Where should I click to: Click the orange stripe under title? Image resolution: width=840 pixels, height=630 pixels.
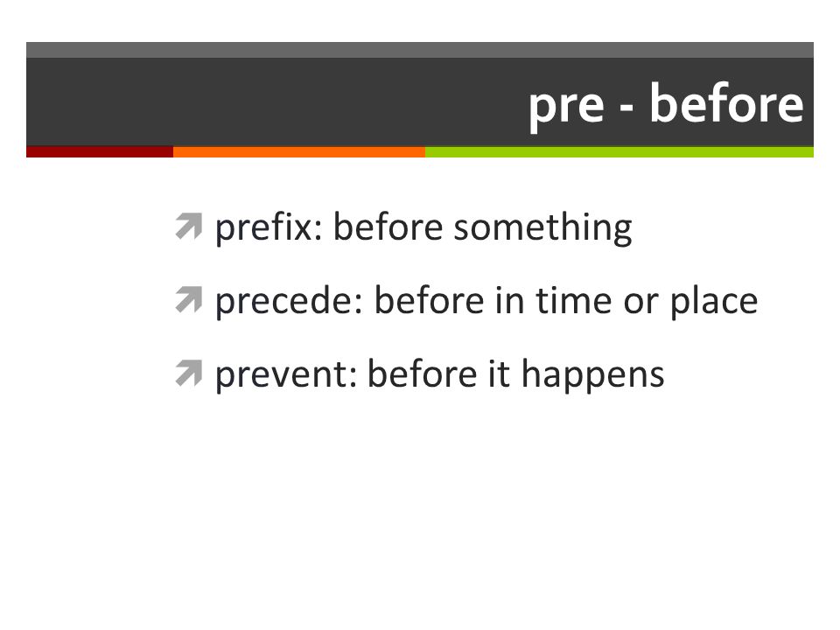(x=299, y=151)
